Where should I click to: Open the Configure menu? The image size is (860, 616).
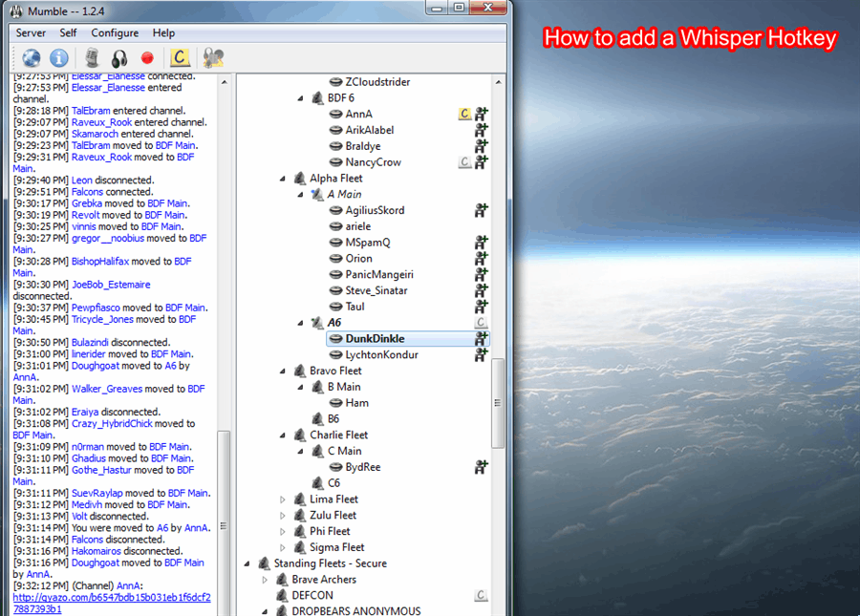pyautogui.click(x=115, y=32)
